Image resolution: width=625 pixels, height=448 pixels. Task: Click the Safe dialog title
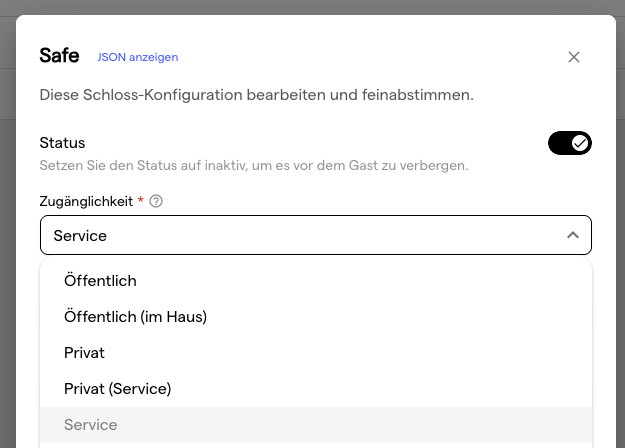(x=59, y=56)
